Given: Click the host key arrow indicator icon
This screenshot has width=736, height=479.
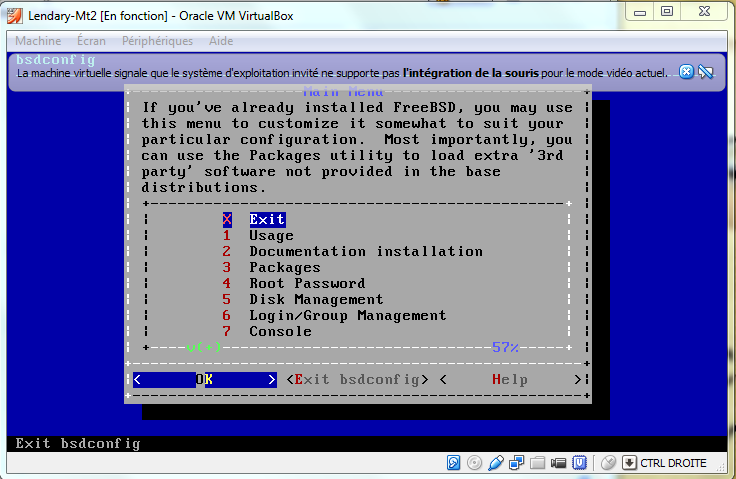Looking at the screenshot, I should [x=629, y=463].
